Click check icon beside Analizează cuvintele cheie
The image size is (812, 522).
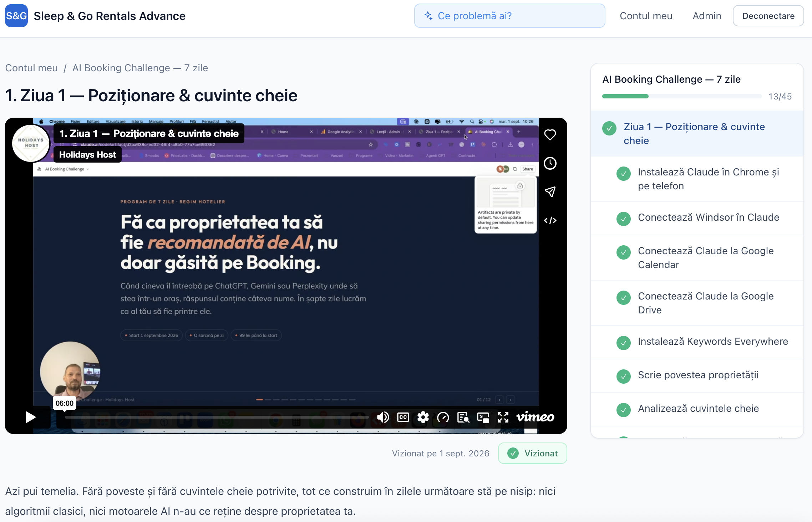[x=624, y=410]
